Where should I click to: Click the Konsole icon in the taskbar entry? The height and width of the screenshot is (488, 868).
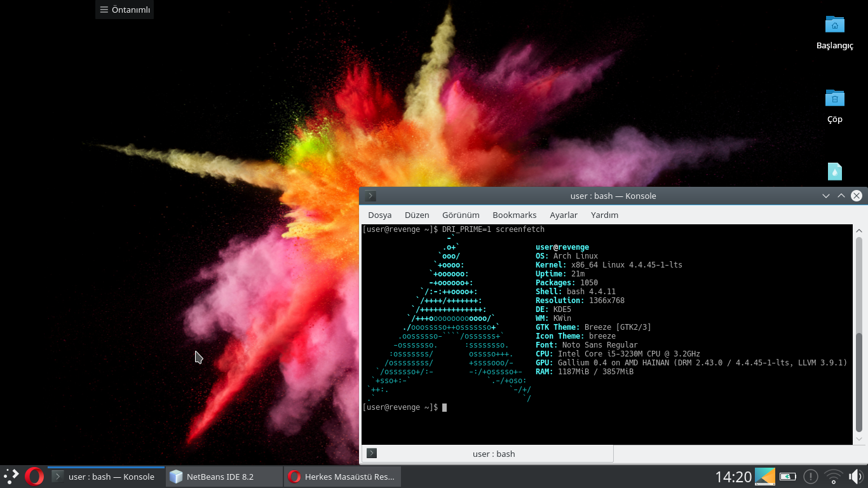pos(58,477)
